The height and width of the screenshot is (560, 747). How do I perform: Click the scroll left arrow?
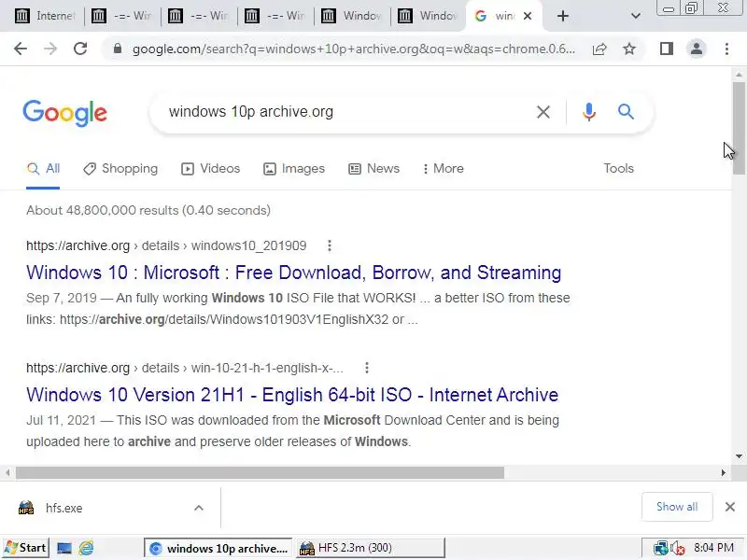point(7,472)
